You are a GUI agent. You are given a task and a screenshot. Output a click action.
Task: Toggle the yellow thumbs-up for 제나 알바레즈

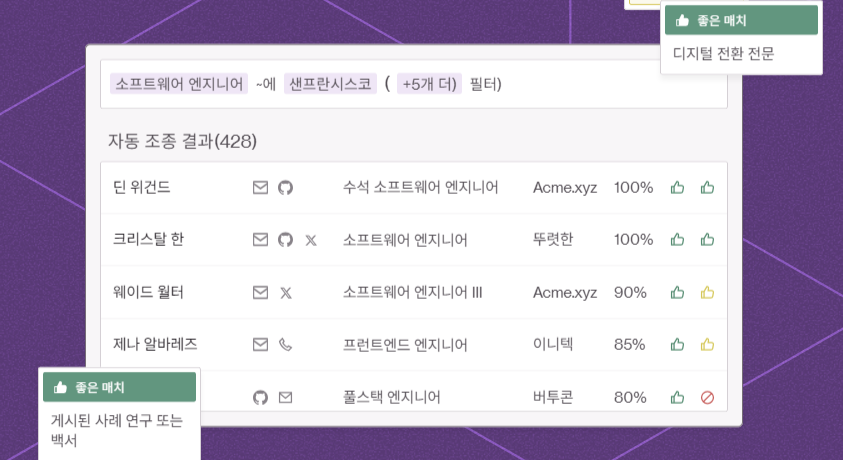point(708,345)
